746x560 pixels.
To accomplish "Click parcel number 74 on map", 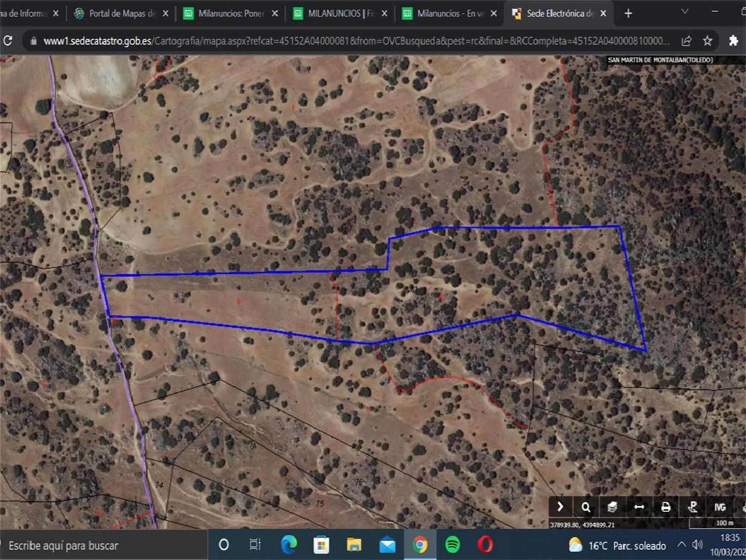I will pos(159,485).
